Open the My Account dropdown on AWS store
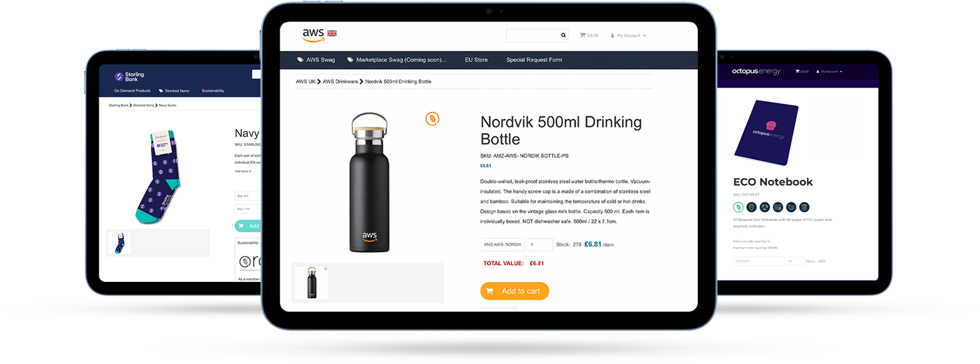Viewport: 980px width, 364px height. [628, 35]
